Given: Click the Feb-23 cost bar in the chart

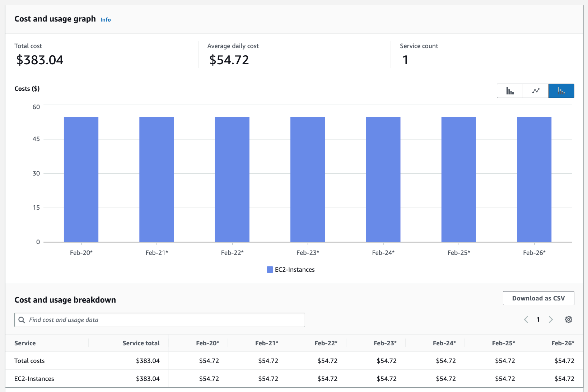Looking at the screenshot, I should point(307,179).
